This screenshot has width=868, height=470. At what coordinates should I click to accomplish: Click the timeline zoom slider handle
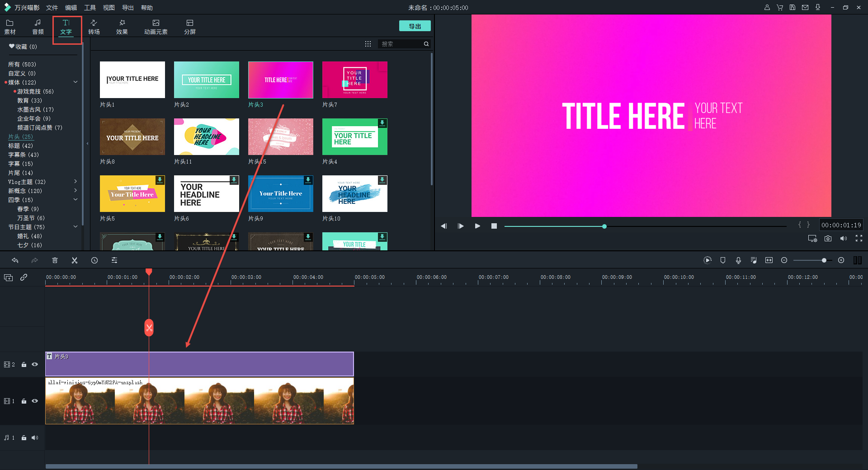click(824, 260)
